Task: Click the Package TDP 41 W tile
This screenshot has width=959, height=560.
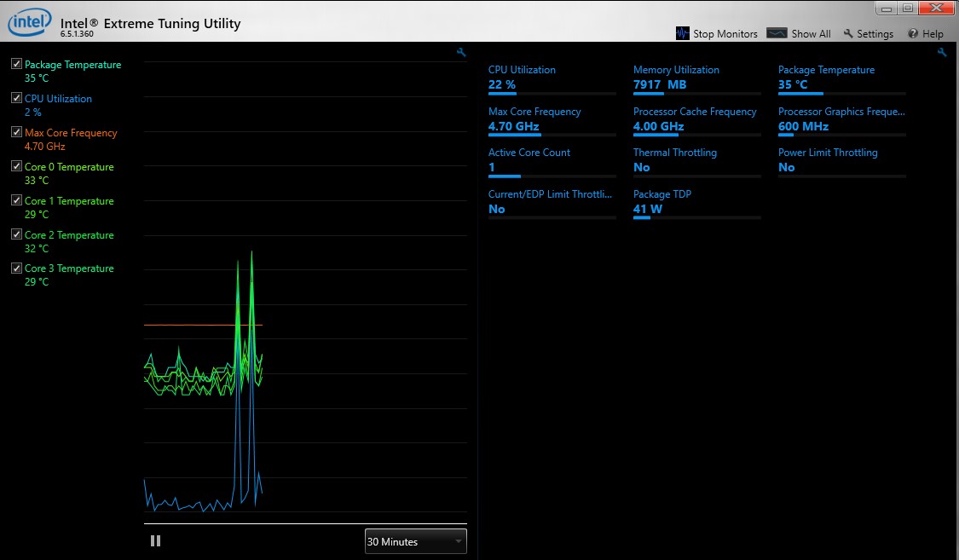Action: pyautogui.click(x=696, y=204)
